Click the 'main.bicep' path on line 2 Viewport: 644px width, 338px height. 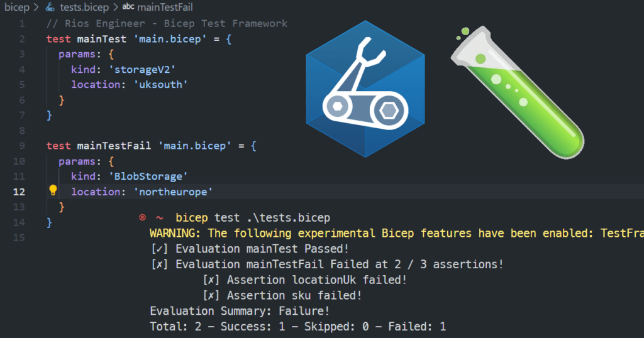tap(170, 39)
